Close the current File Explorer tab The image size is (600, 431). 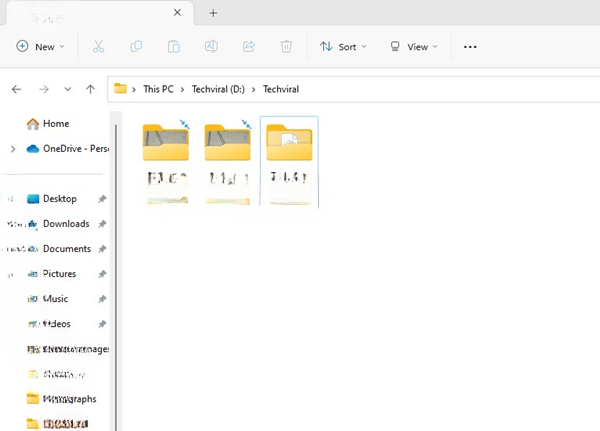(x=177, y=13)
